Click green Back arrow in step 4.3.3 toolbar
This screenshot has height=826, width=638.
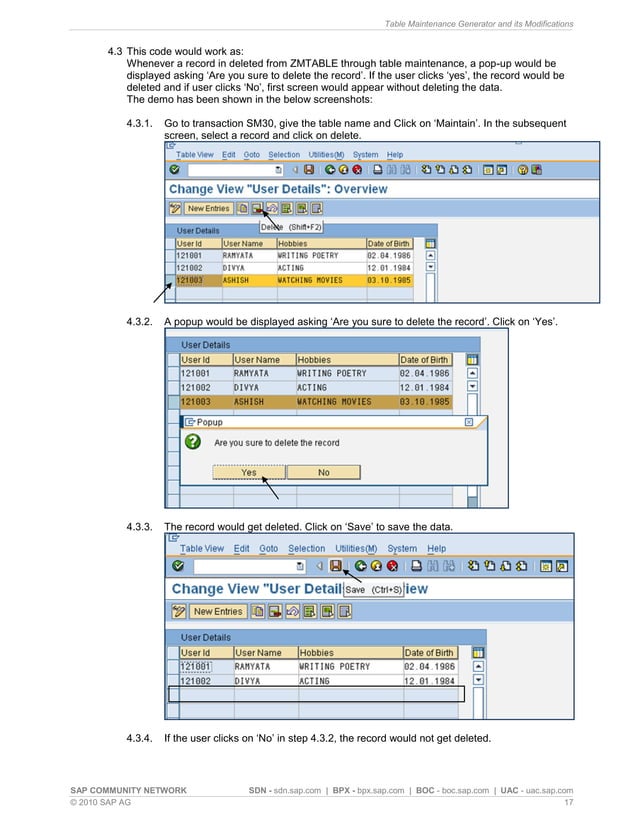(x=361, y=566)
